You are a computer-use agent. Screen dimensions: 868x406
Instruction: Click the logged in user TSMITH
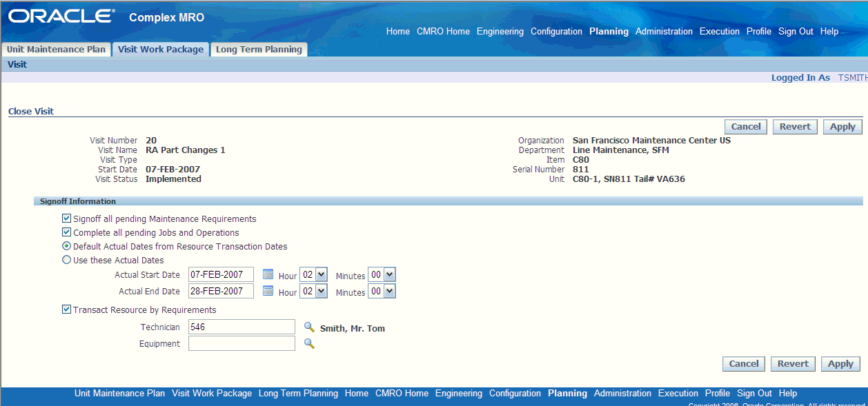(853, 78)
